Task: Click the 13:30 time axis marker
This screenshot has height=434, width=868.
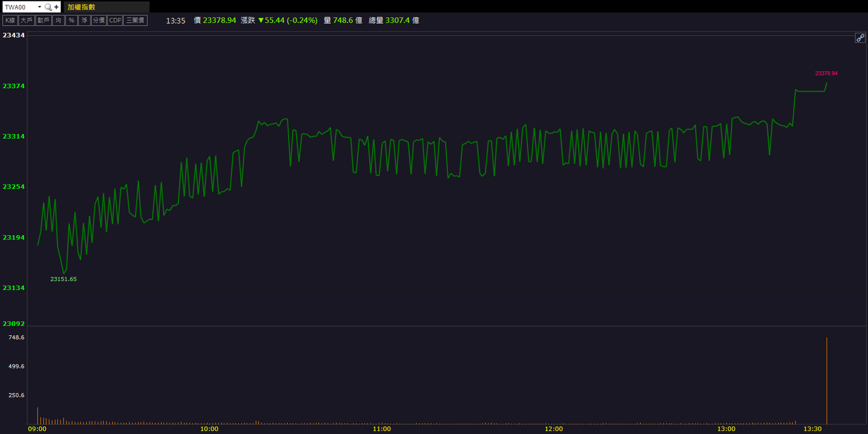Action: [813, 429]
